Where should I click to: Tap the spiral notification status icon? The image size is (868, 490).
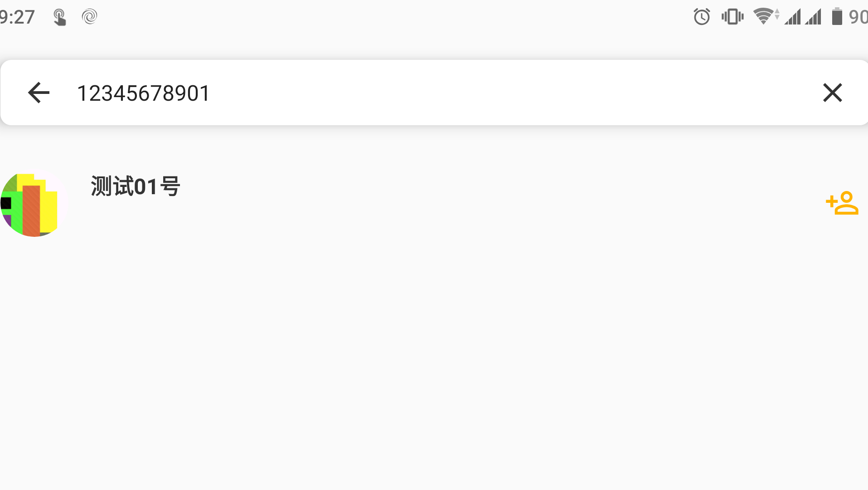[89, 17]
